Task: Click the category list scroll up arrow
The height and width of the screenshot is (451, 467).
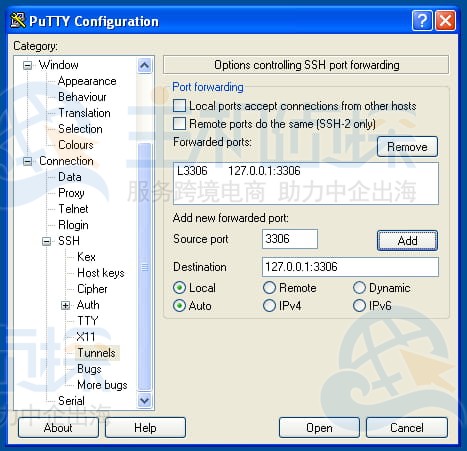Action: tap(145, 65)
